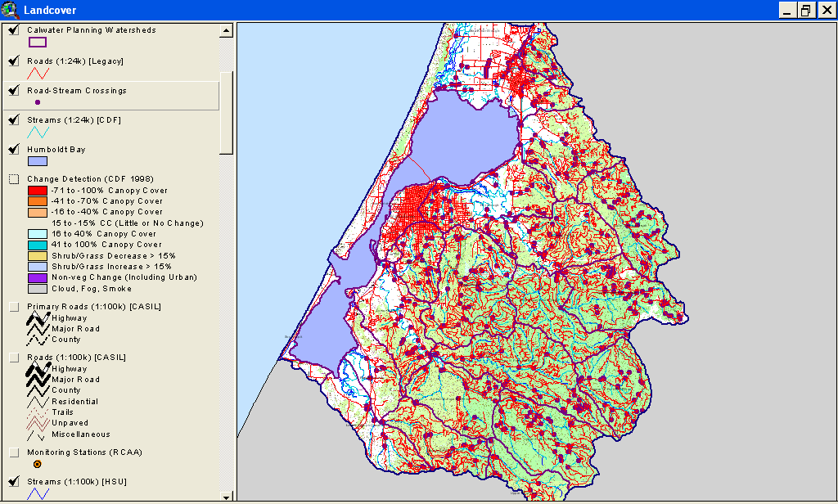The width and height of the screenshot is (838, 504).
Task: Select 'Streams (1:100k) [HSU]' layer name
Action: point(77,482)
